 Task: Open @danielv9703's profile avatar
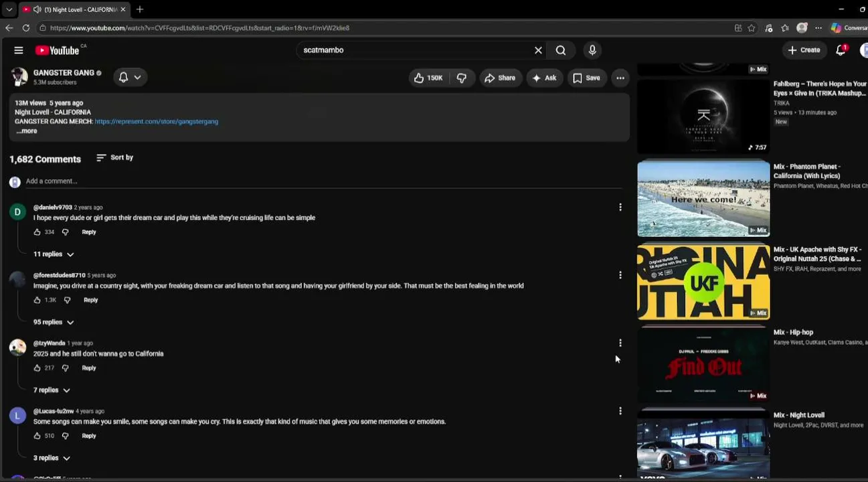pyautogui.click(x=17, y=212)
